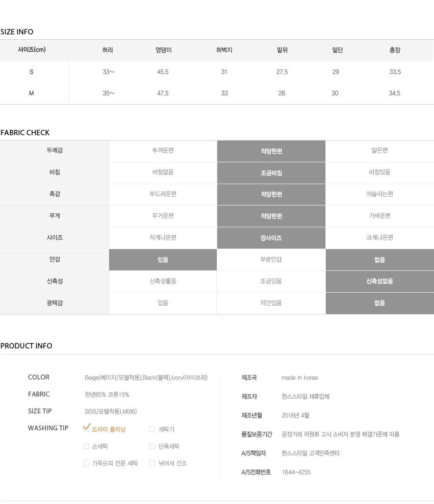Click the A/S전화번호 label
434x504 pixels.
[256, 472]
